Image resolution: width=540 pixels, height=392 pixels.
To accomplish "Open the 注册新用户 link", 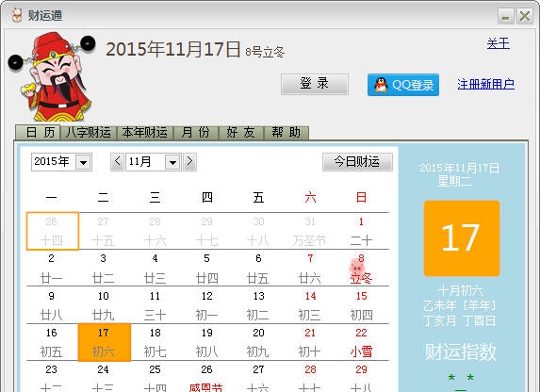I will tap(485, 84).
